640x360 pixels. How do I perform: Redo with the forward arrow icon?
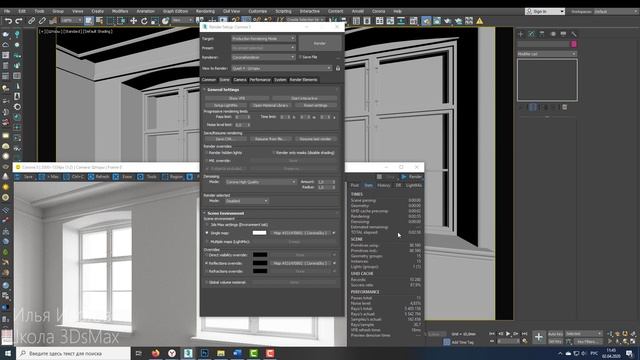click(x=19, y=21)
